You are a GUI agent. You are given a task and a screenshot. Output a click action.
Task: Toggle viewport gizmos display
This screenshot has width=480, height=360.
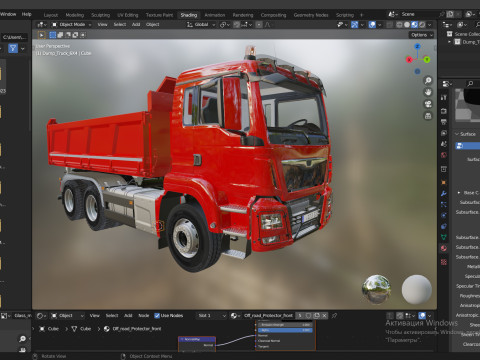click(x=354, y=25)
